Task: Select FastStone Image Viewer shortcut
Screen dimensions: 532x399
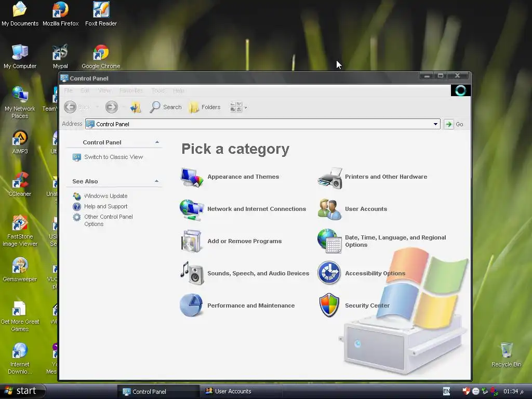Action: pyautogui.click(x=20, y=231)
